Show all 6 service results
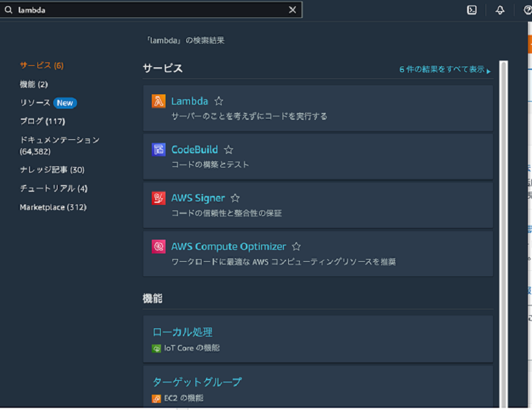This screenshot has width=532, height=410. coord(442,69)
